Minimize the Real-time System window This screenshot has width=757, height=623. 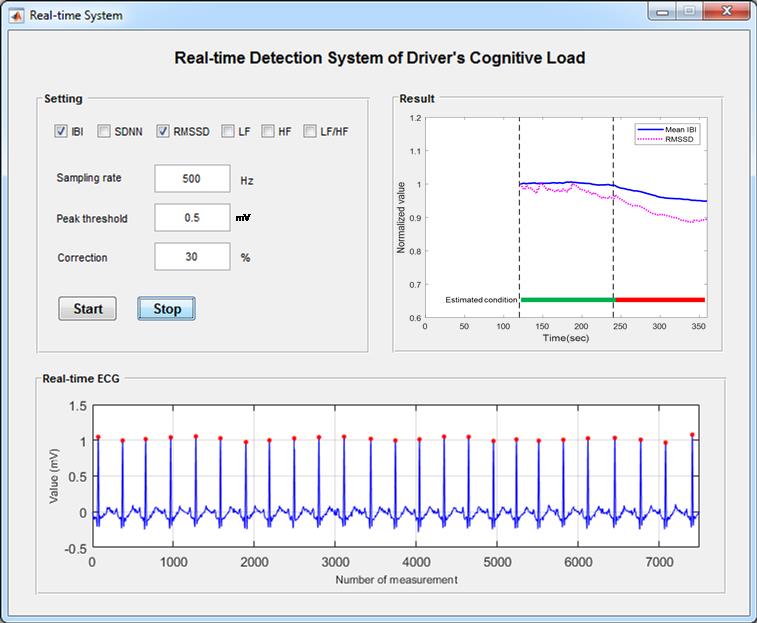click(662, 12)
